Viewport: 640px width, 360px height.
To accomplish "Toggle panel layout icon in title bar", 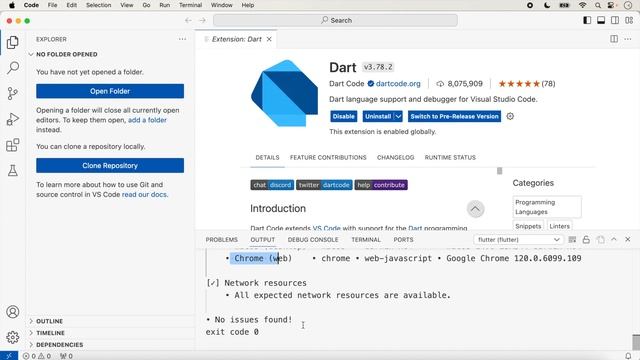I will (601, 20).
